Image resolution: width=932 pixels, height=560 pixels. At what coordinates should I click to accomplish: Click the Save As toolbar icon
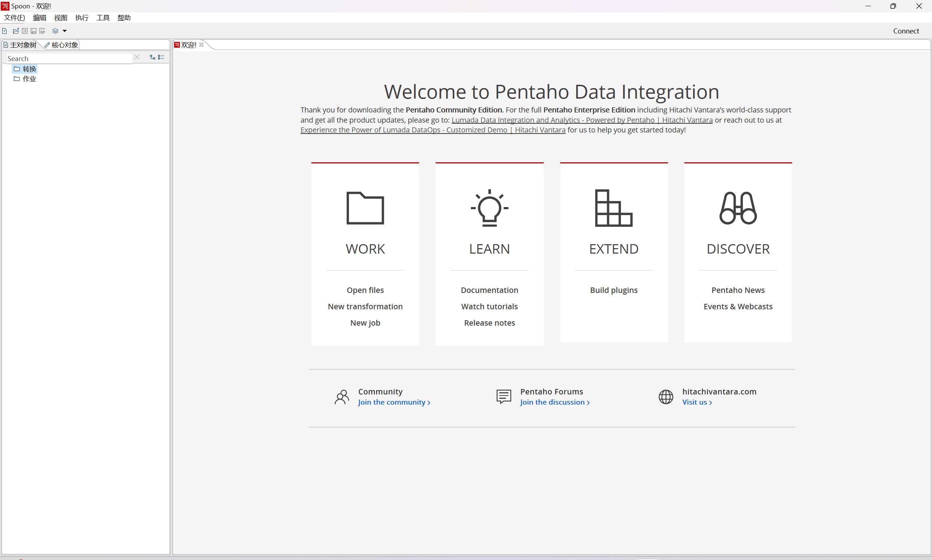tap(42, 31)
